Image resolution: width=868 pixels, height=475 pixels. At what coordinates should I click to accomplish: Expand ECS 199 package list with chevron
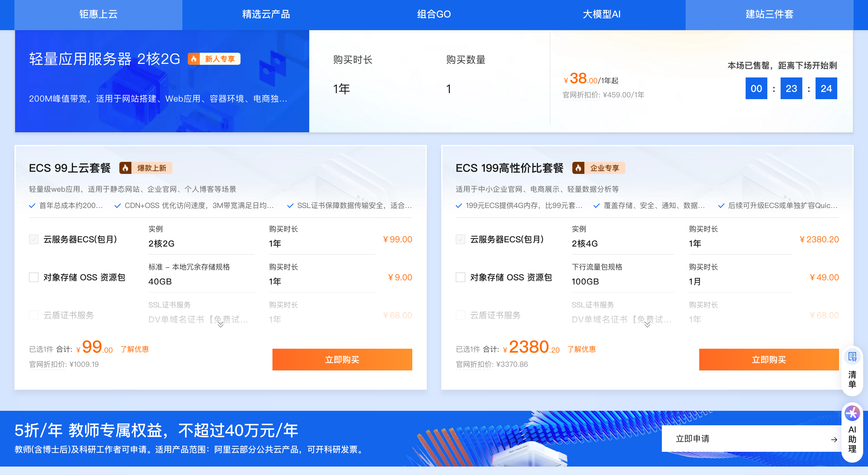coord(647,325)
